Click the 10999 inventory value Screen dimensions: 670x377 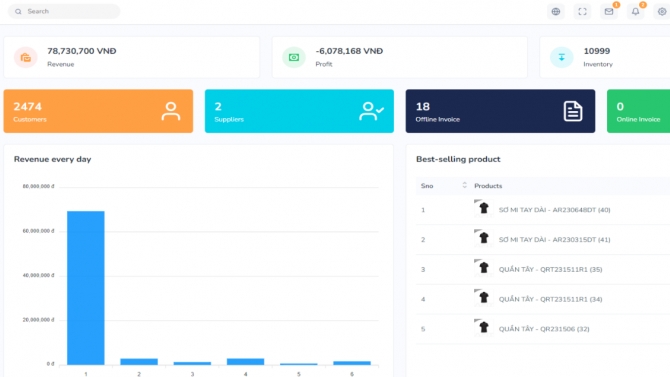pos(597,51)
